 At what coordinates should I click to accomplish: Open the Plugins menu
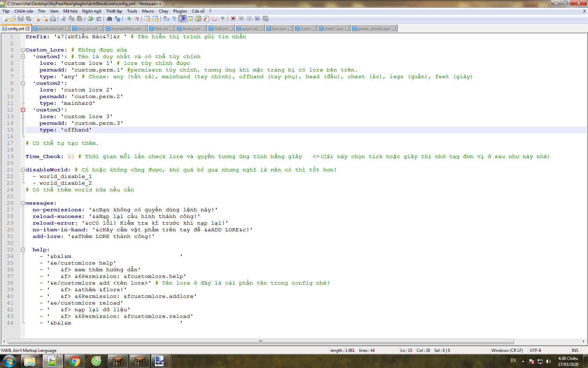pyautogui.click(x=180, y=11)
